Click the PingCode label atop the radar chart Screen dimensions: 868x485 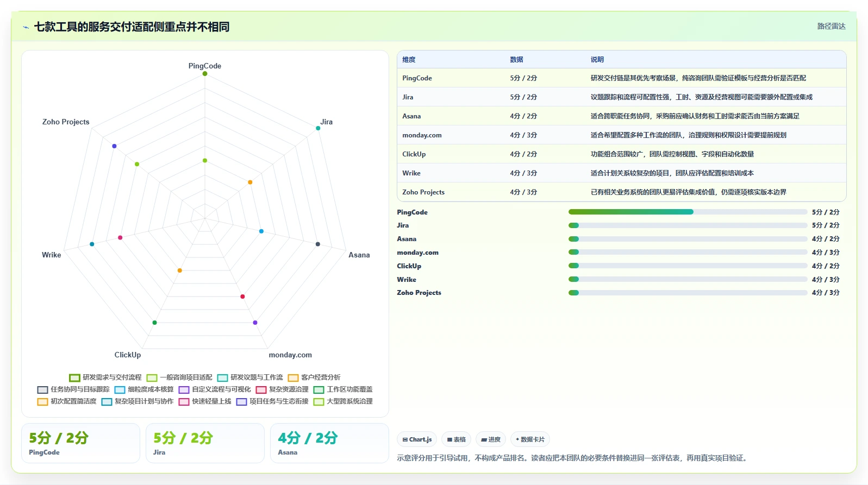[x=205, y=66]
